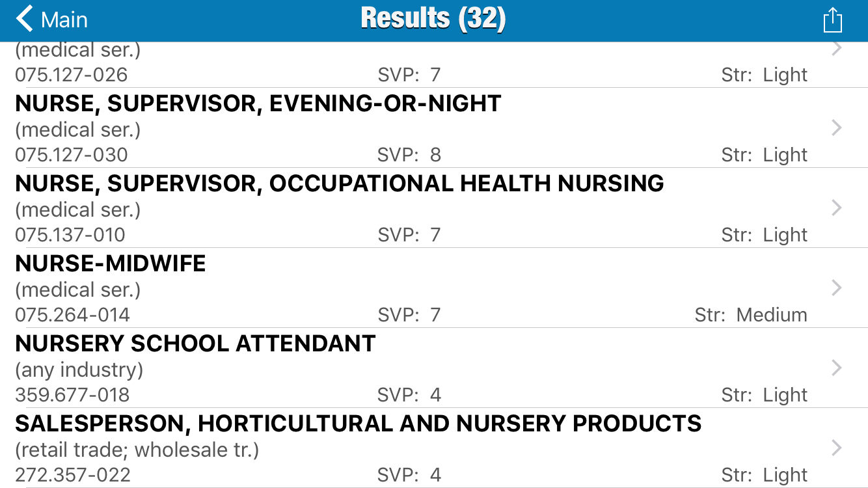Expand chevron for Evening-or-Night supervisor row
The image size is (868, 488).
pos(837,128)
